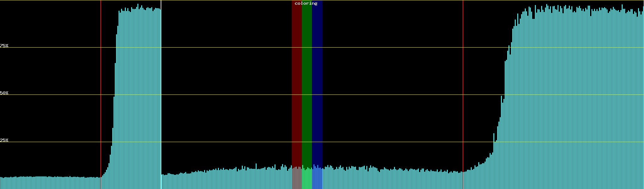
Task: Click the yellow 75% horizontal gridline
Action: click(x=220, y=48)
